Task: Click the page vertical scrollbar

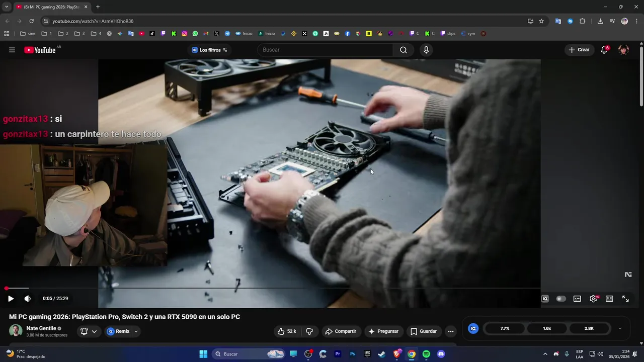Action: click(x=641, y=75)
